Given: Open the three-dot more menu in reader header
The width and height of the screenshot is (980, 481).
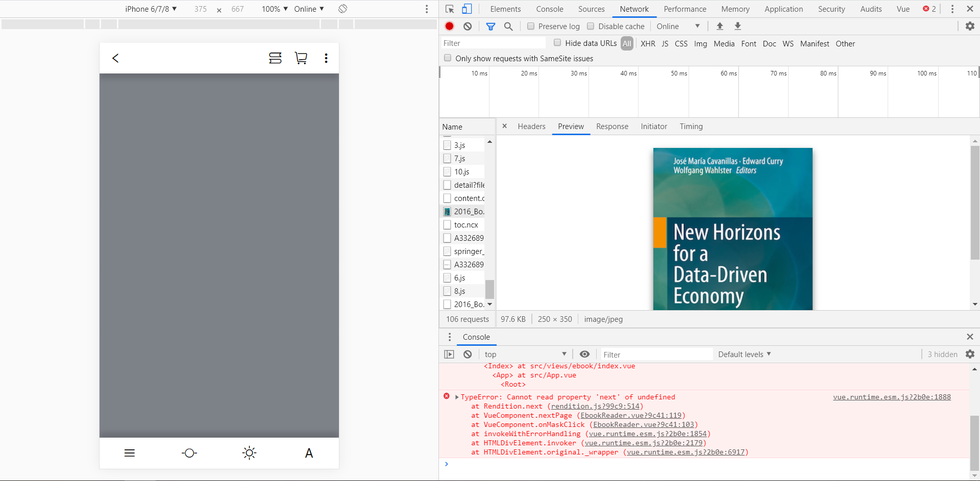Looking at the screenshot, I should point(326,58).
